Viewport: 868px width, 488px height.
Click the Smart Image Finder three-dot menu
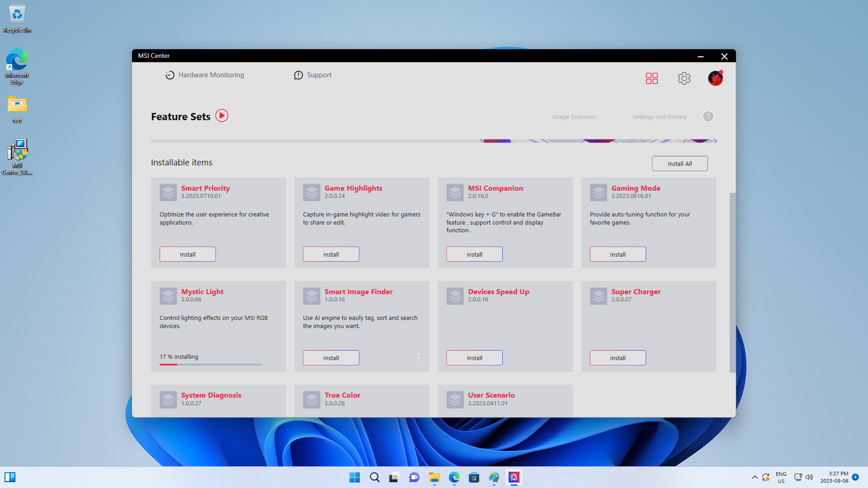pyautogui.click(x=419, y=357)
